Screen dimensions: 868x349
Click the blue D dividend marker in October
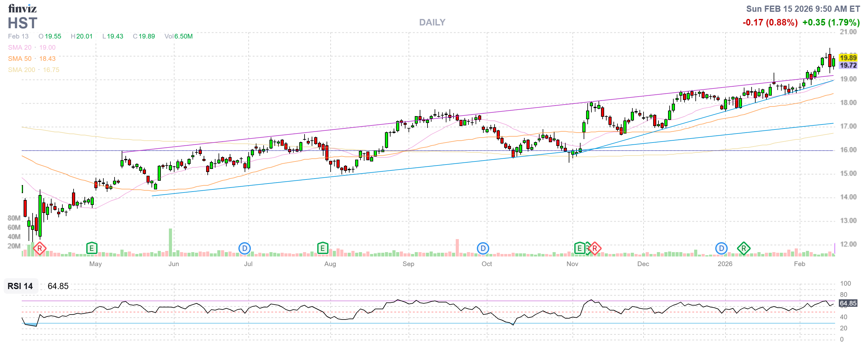483,249
